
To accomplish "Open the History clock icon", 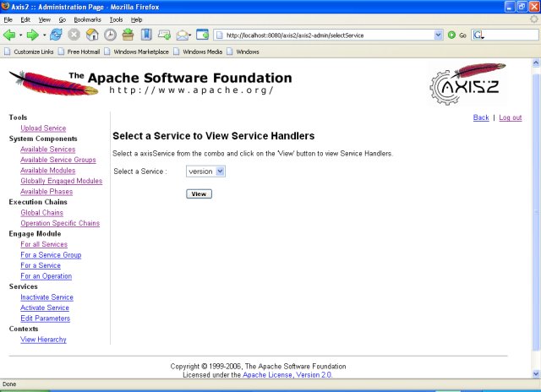I will click(110, 35).
